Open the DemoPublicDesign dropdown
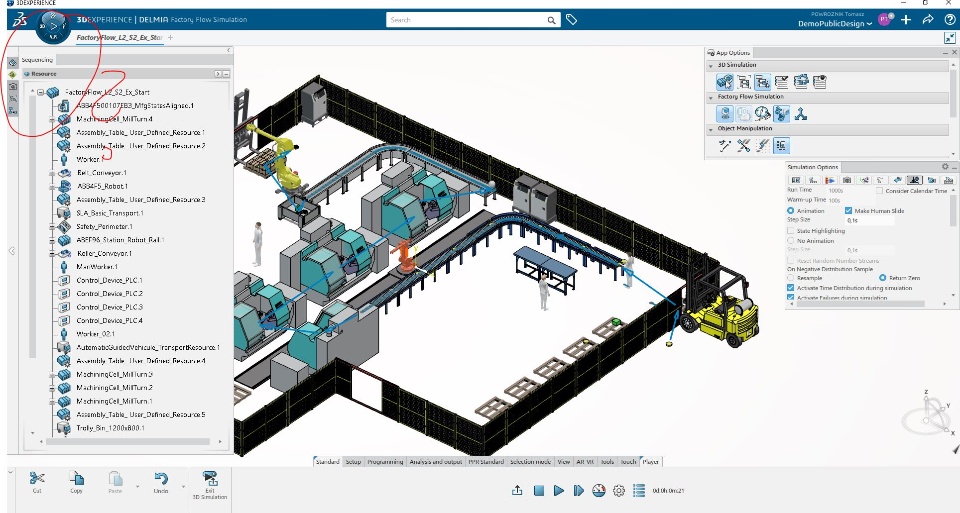Image resolution: width=960 pixels, height=513 pixels. click(x=835, y=24)
